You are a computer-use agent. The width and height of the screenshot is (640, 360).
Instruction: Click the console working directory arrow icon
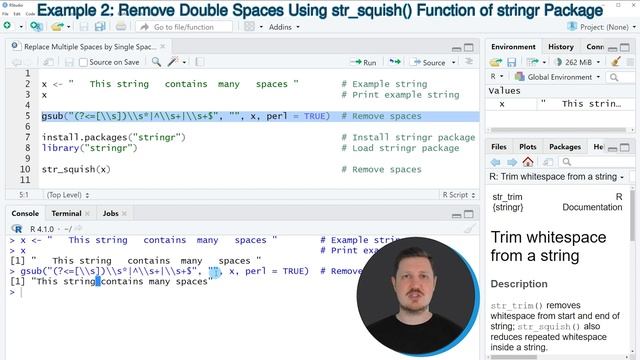tap(79, 229)
